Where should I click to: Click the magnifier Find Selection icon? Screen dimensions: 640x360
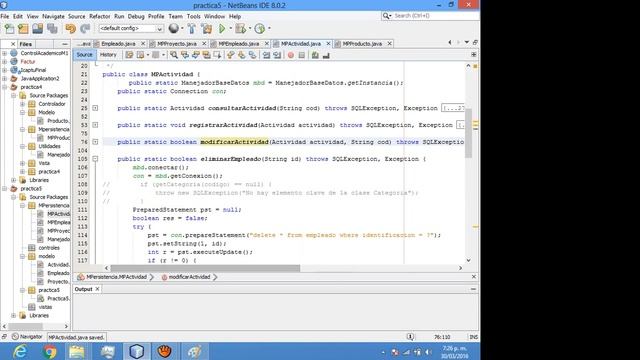(174, 55)
